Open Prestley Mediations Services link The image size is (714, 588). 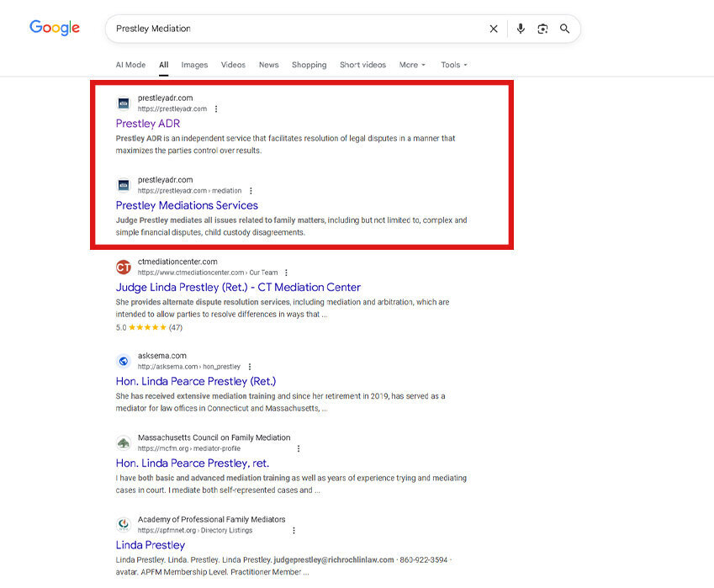[x=187, y=205]
